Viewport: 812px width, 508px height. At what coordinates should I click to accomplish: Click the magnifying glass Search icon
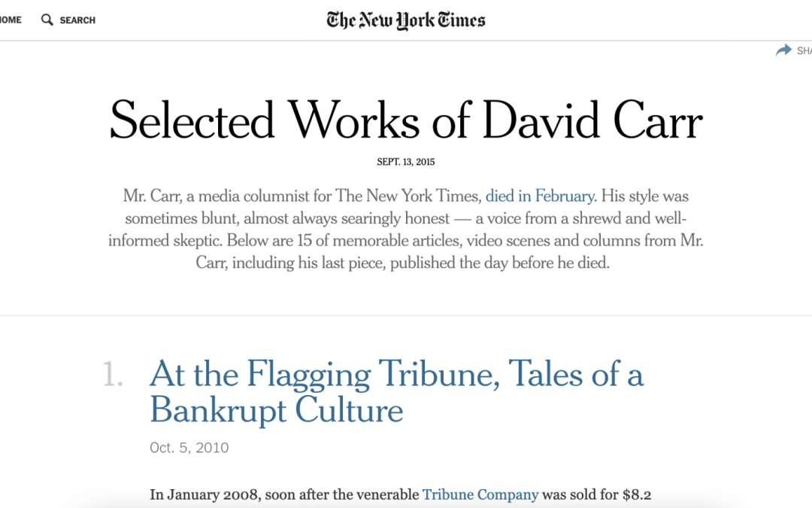coord(47,20)
